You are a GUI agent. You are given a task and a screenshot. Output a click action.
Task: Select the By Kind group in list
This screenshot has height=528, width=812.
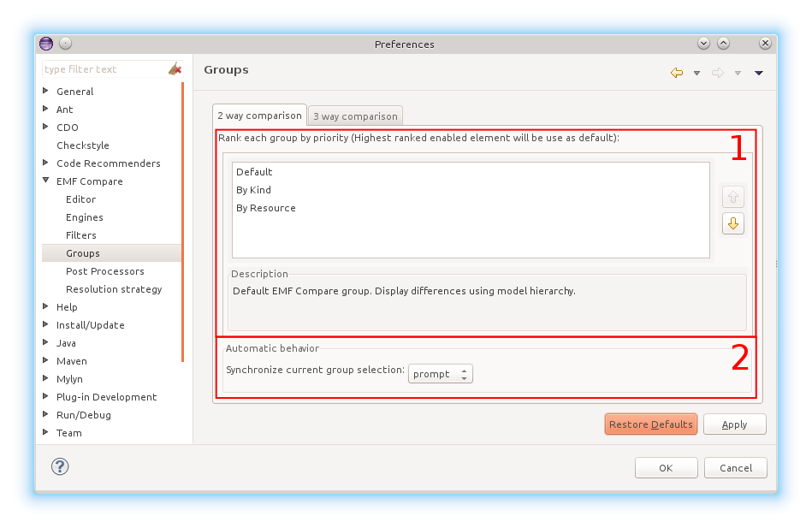click(x=253, y=190)
